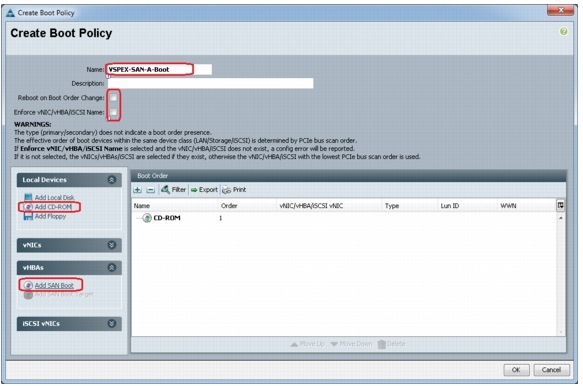Click the Add SAN Boot link
Image resolution: width=583 pixels, height=386 pixels.
click(54, 285)
